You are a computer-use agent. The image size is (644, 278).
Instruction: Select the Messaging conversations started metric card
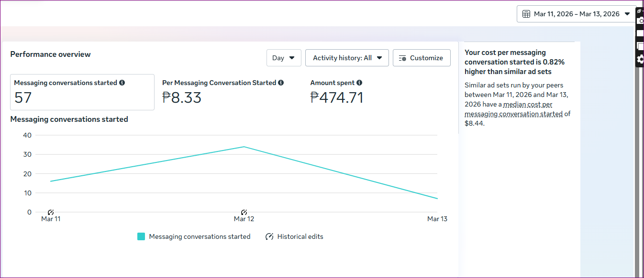click(82, 92)
